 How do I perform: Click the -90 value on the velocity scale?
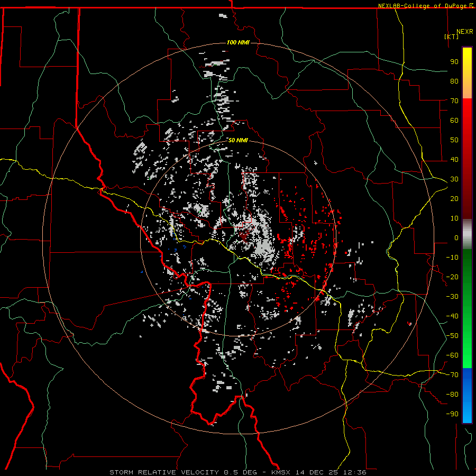[x=452, y=414]
